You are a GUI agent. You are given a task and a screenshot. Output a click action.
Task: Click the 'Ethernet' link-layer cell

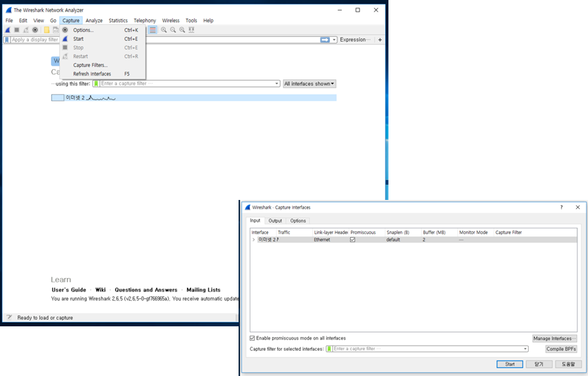tap(322, 240)
